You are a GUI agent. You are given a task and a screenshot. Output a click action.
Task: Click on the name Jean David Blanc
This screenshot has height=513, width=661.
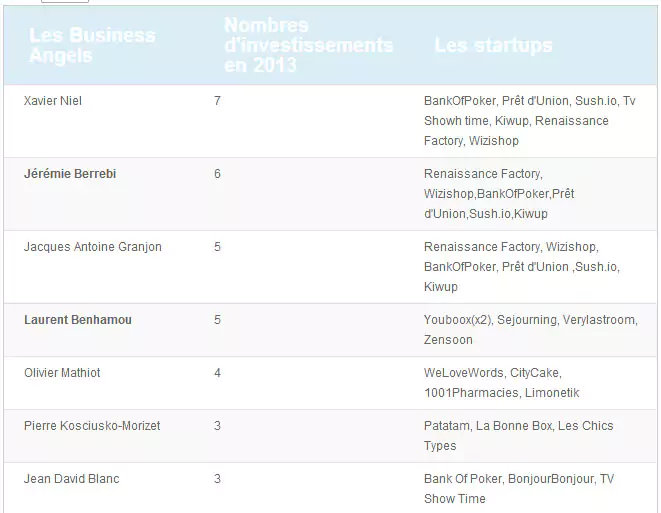pos(71,479)
